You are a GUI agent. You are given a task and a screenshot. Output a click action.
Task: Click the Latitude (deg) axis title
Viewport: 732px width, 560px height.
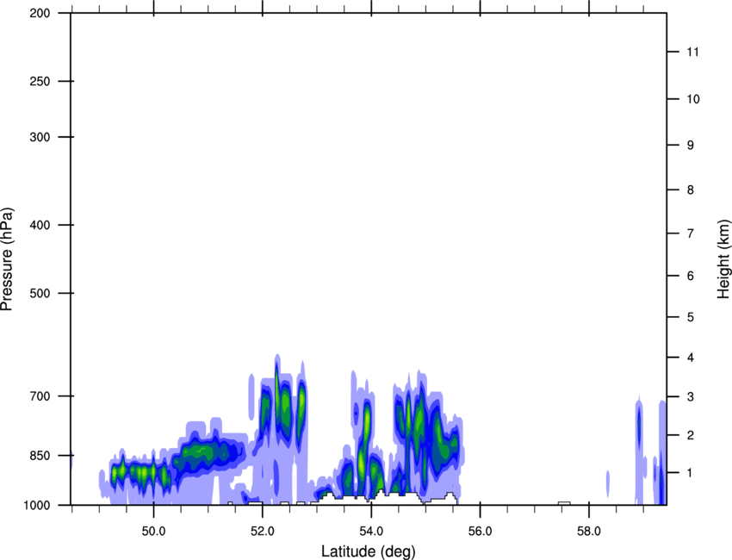click(369, 551)
